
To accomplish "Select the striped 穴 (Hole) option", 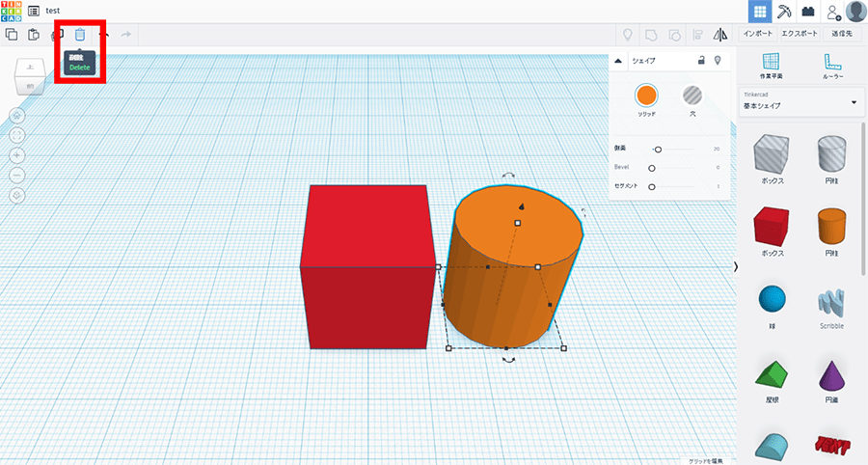I will 692,95.
